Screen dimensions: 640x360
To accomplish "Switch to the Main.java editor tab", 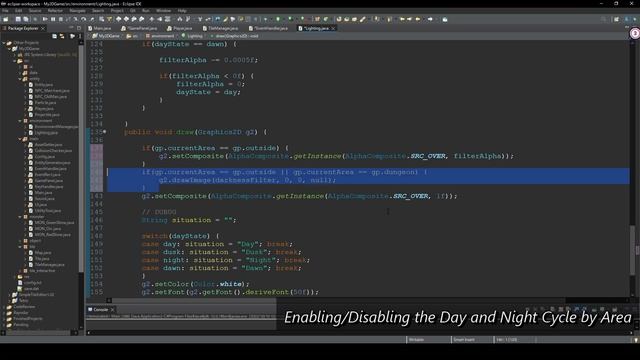I will click(100, 28).
